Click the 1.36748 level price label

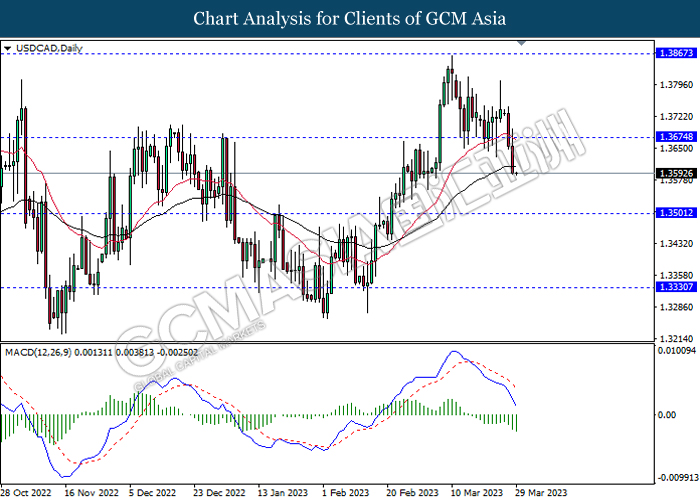pos(676,137)
